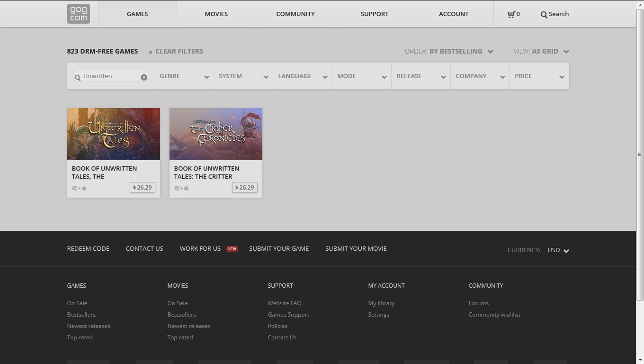
Task: Expand the COMPANY filter dropdown
Action: (x=480, y=76)
